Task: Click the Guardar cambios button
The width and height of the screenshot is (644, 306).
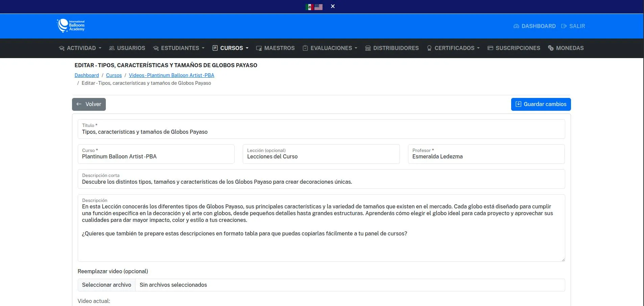Action: coord(541,104)
